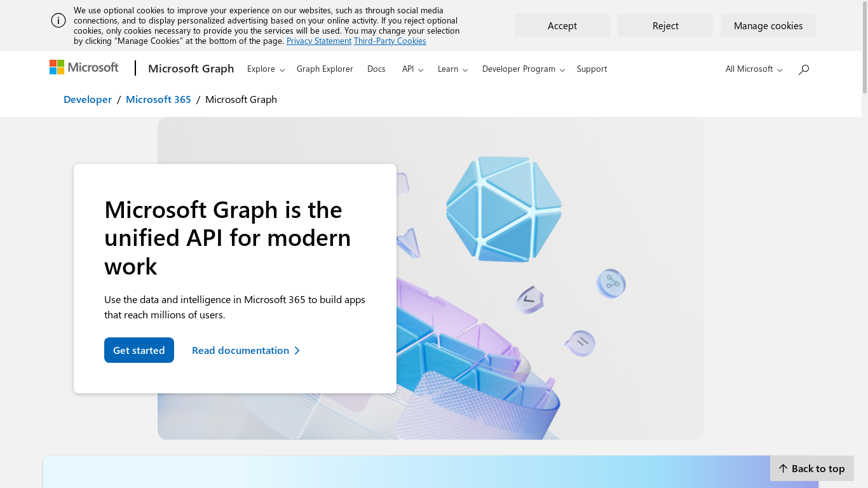Accept optional cookies
868x488 pixels.
[x=562, y=25]
